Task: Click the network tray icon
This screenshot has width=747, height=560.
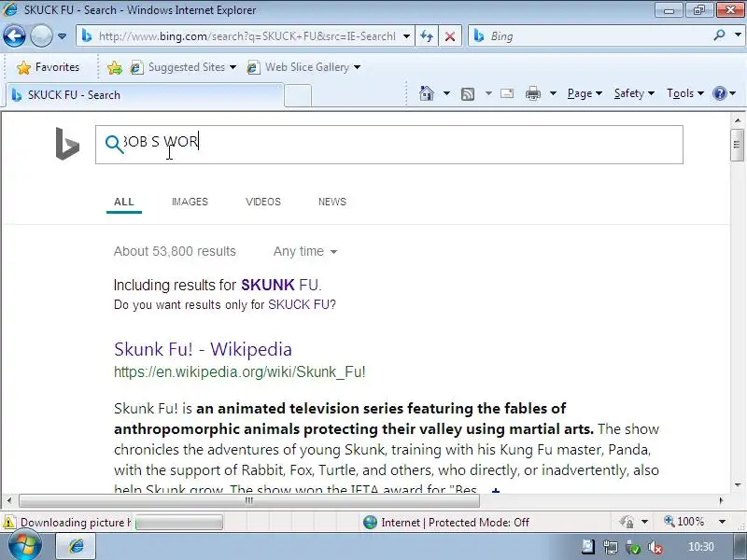Action: (611, 548)
